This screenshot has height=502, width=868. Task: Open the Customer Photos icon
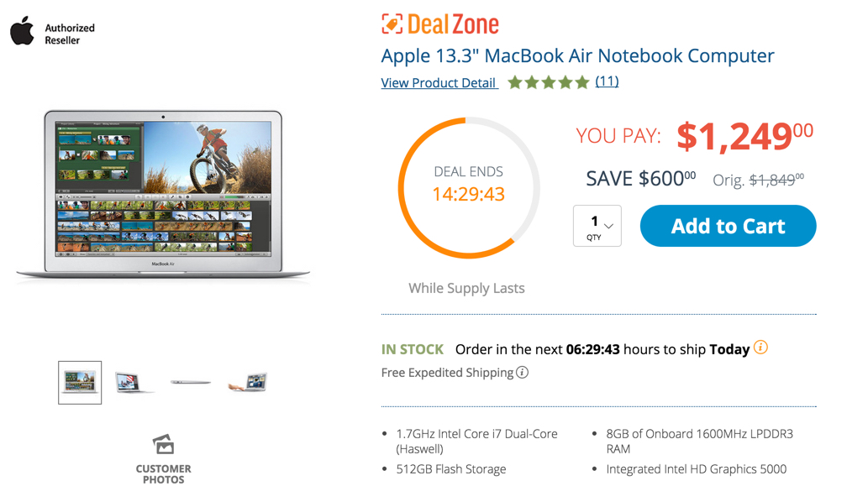click(163, 444)
